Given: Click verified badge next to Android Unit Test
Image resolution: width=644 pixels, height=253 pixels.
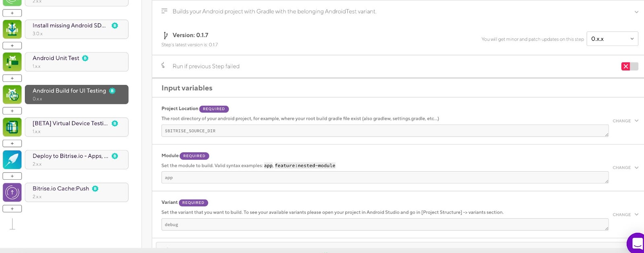Looking at the screenshot, I should click(85, 58).
